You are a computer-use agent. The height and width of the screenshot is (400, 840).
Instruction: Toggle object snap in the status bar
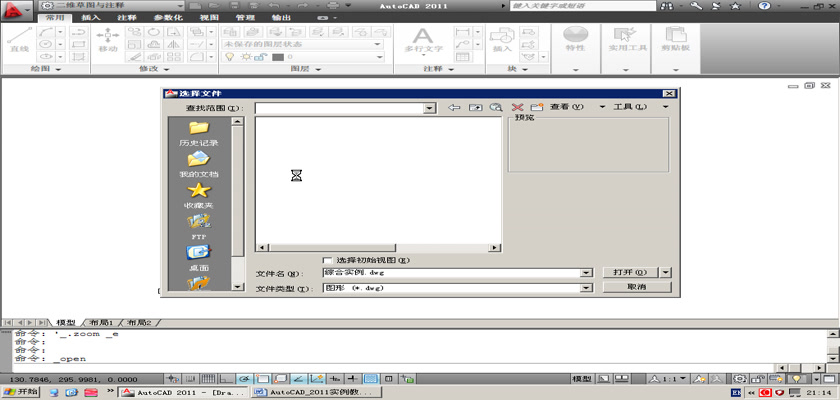point(262,379)
